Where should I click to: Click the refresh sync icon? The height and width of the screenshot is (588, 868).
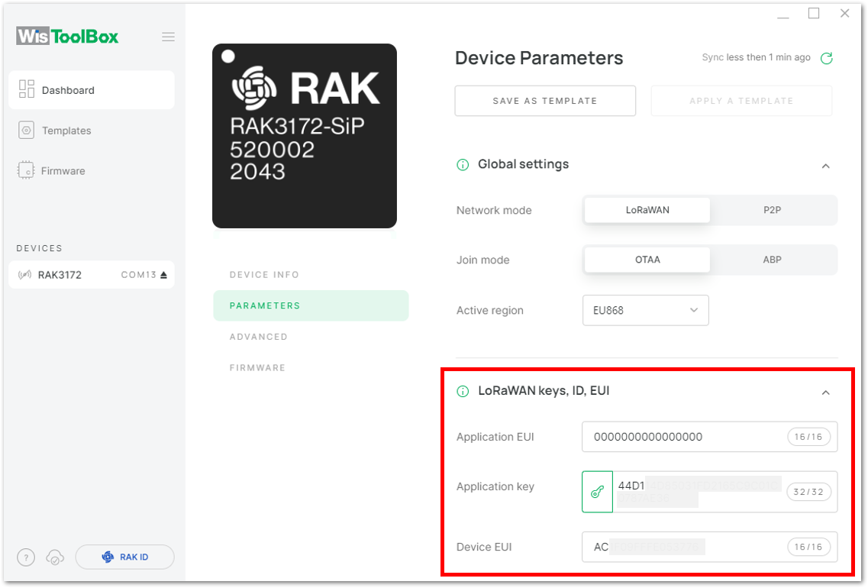tap(827, 58)
